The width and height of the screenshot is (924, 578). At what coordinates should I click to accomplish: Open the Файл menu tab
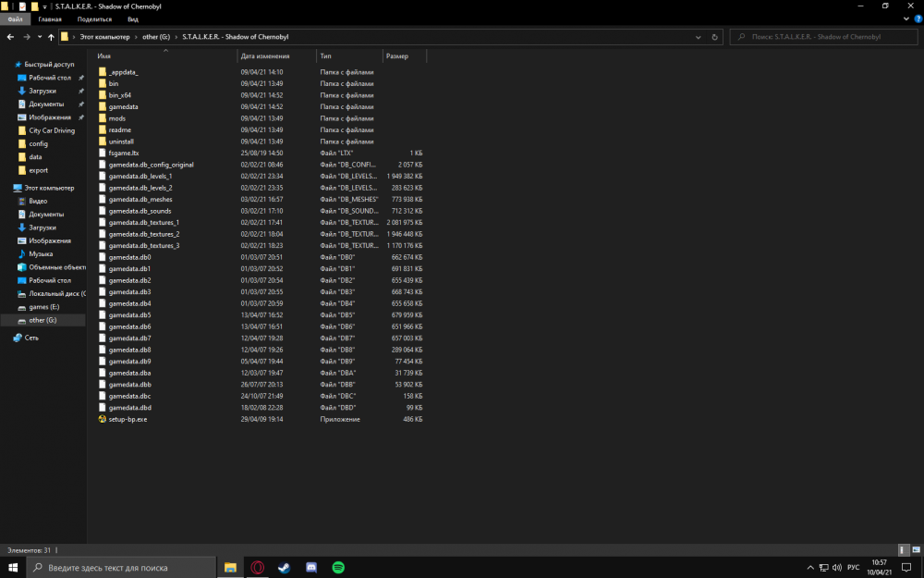pos(16,18)
